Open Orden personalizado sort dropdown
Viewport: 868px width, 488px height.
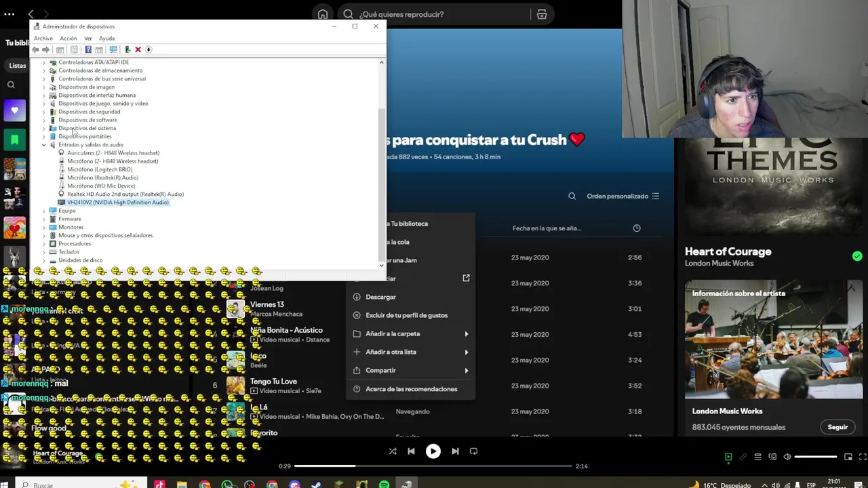click(x=623, y=196)
